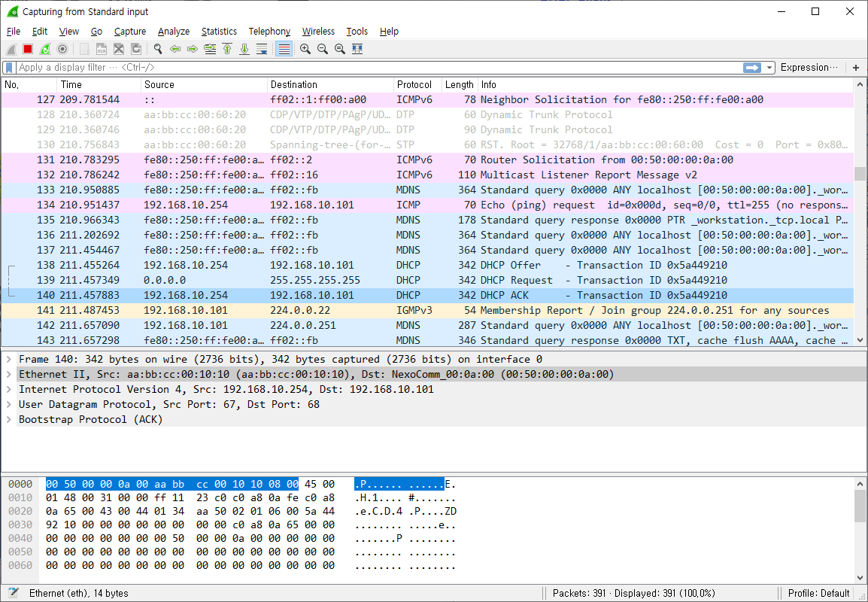The image size is (868, 602).
Task: Click the Open capture file icon
Action: [84, 50]
